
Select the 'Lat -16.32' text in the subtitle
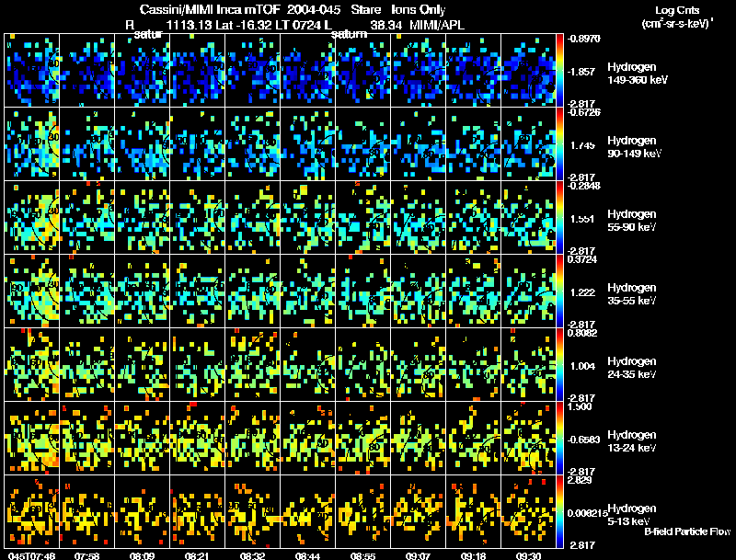(244, 25)
